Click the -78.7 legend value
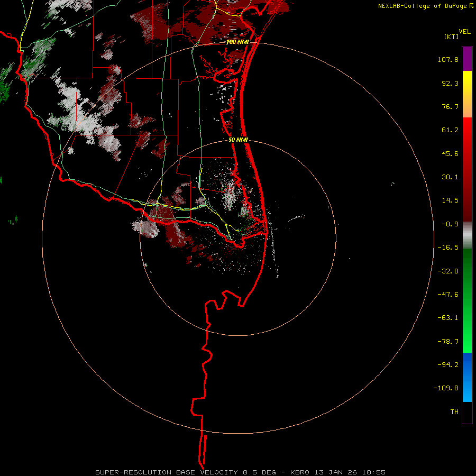The height and width of the screenshot is (476, 476). (x=448, y=342)
